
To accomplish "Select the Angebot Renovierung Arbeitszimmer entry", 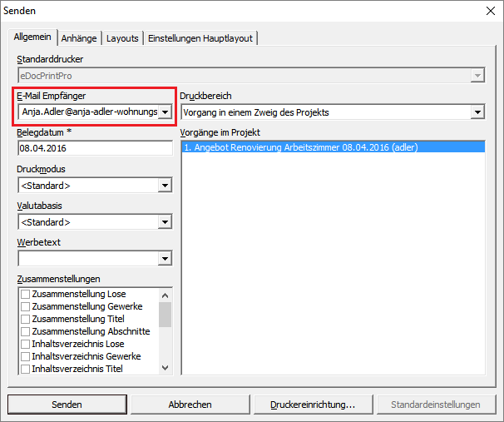I will pos(300,147).
